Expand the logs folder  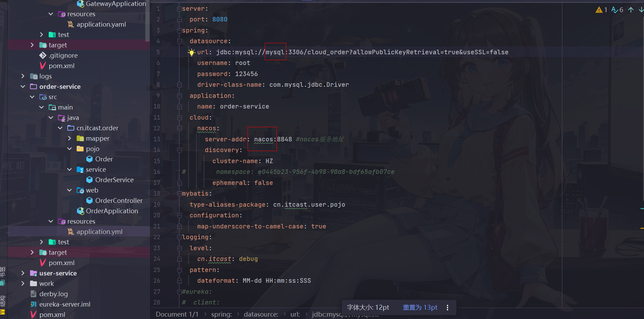click(23, 76)
